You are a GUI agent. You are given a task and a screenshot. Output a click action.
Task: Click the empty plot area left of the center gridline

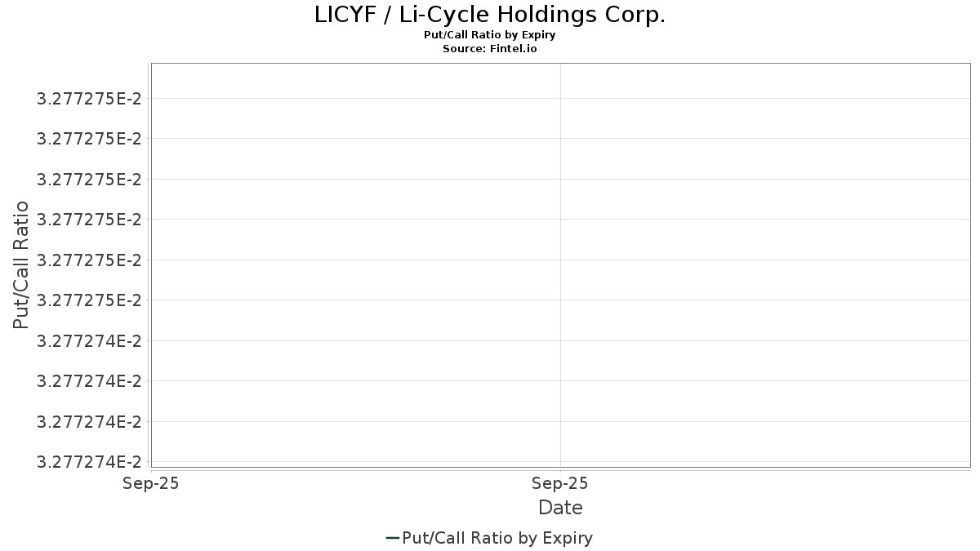(x=355, y=265)
